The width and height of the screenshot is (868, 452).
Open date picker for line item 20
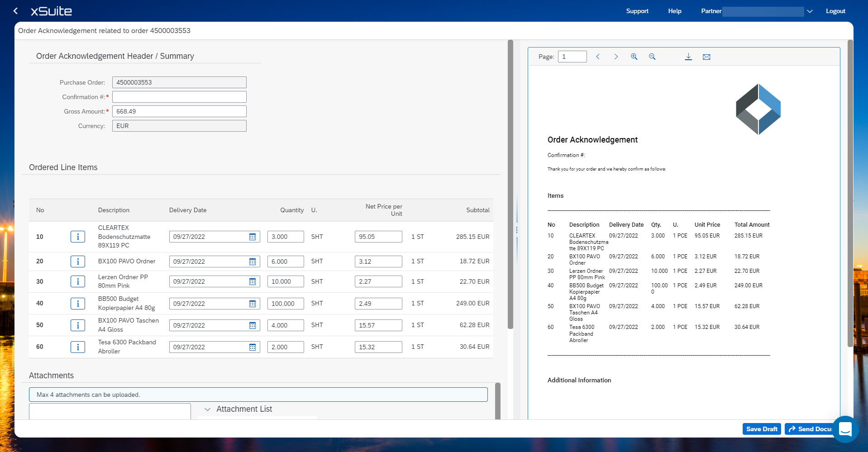coord(253,262)
